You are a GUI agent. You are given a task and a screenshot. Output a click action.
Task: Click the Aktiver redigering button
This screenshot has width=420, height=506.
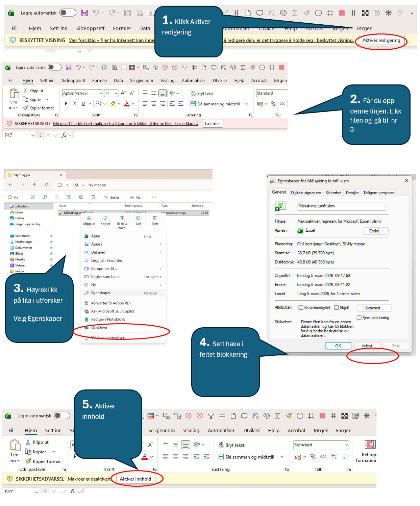coord(381,40)
